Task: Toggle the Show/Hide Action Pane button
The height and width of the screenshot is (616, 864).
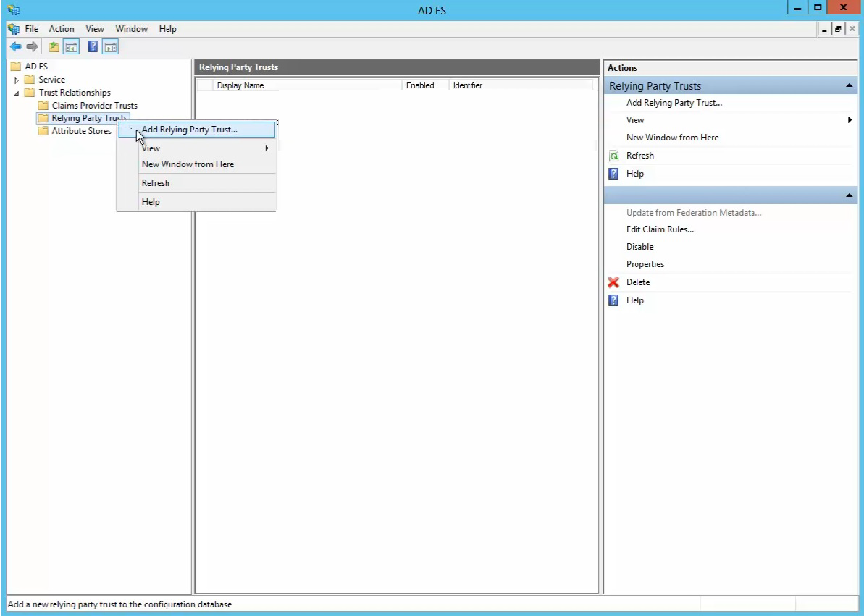Action: click(x=110, y=47)
